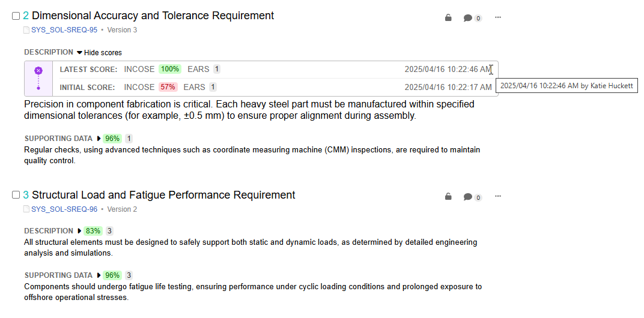Click document icon next to SYS_SOL-SREQ-96
The height and width of the screenshot is (318, 644).
pos(26,209)
